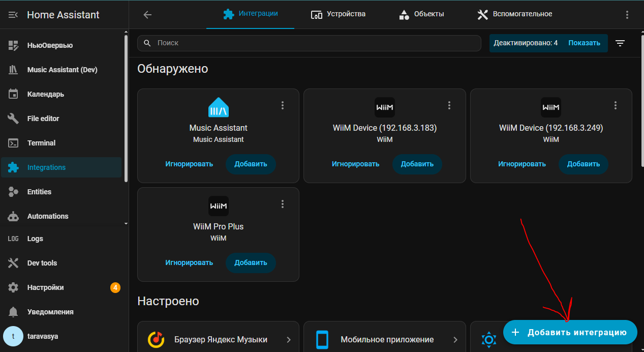This screenshot has height=352, width=644.
Task: Switch to the Вспомогательное tab
Action: coord(514,14)
